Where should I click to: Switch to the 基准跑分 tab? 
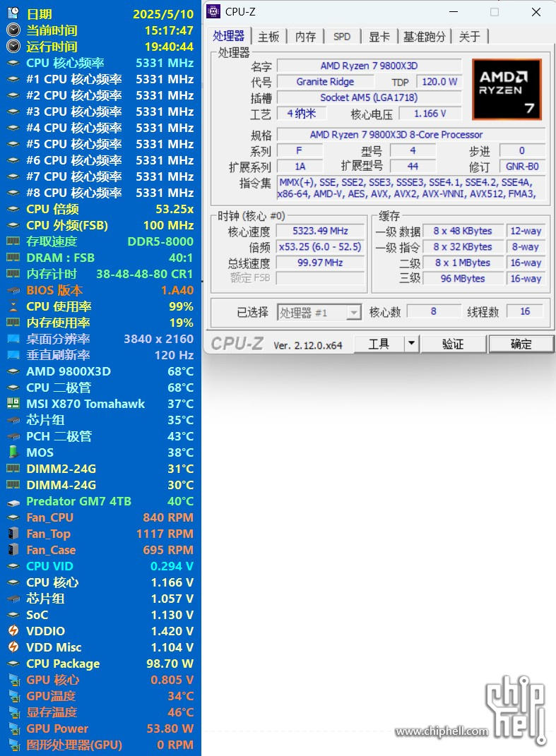pos(424,37)
